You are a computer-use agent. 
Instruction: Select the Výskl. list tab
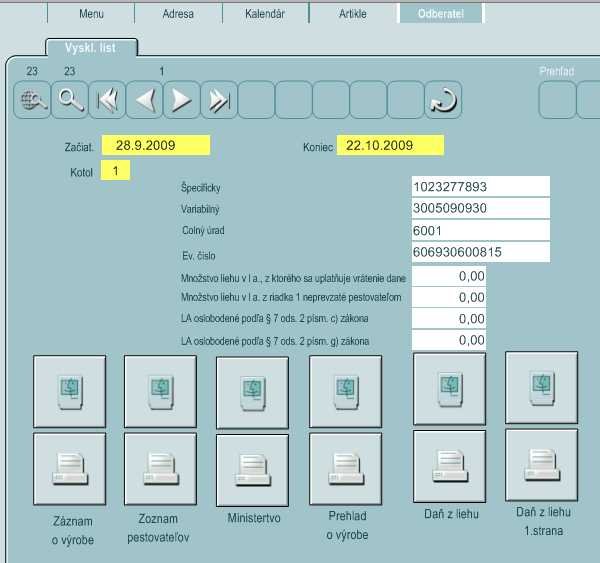[91, 48]
